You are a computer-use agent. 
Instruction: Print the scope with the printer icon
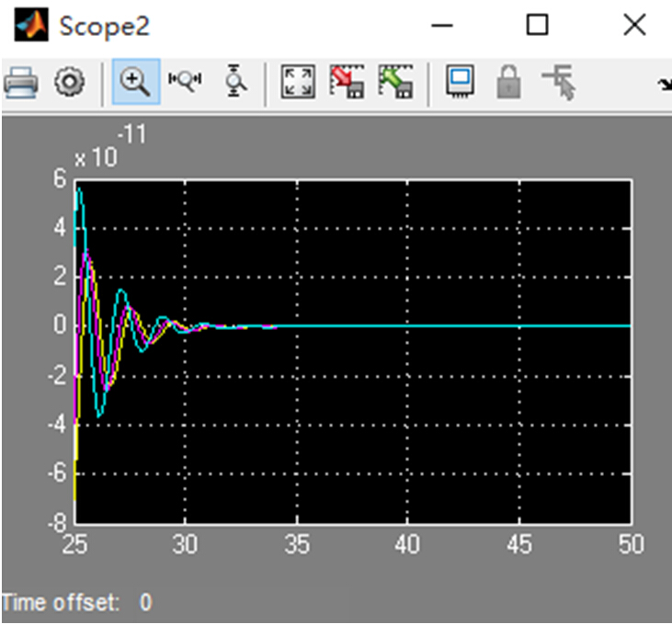tap(20, 82)
